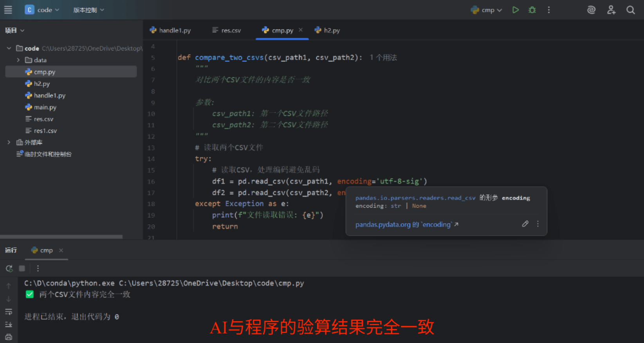Screen dimensions: 644x343
Task: Click the pencil edit icon in popup
Action: pyautogui.click(x=525, y=224)
